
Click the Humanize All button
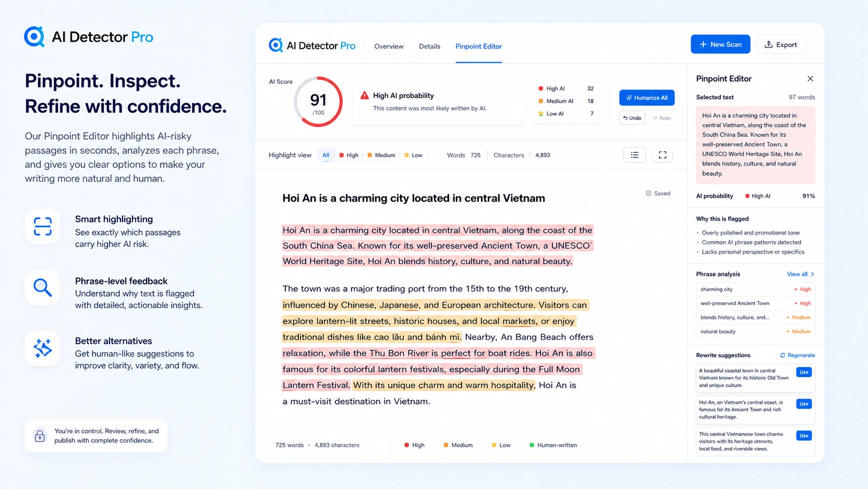point(647,98)
